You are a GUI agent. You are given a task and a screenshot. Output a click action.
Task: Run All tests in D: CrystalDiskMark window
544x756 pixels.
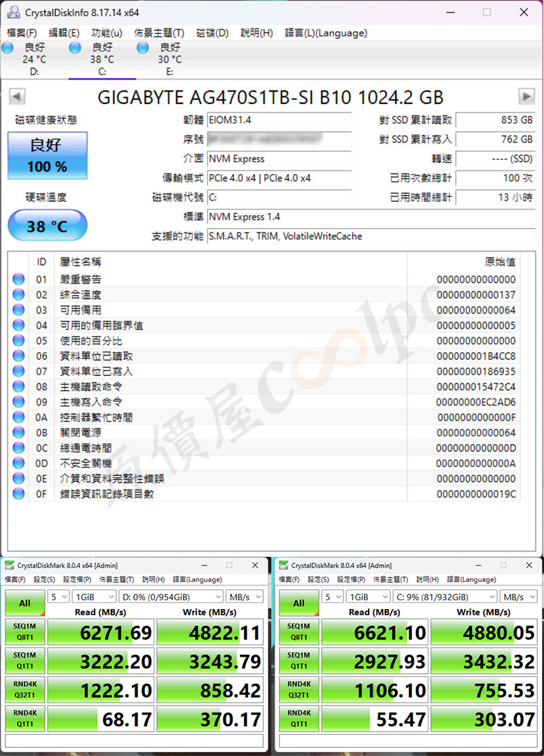tap(24, 602)
